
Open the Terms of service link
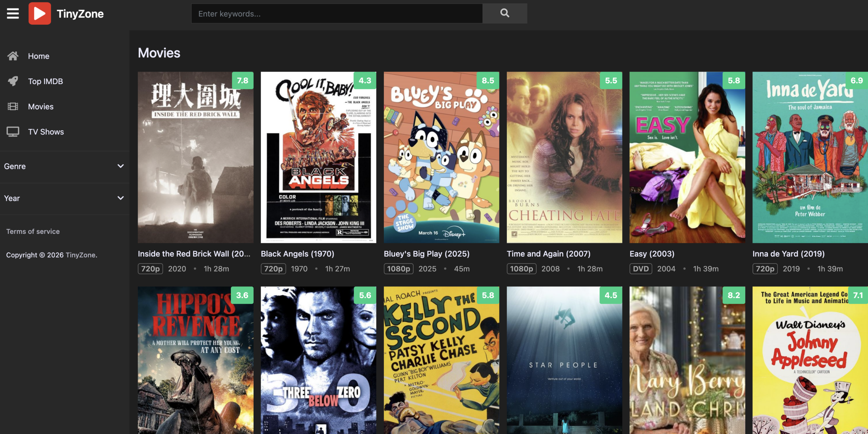pyautogui.click(x=33, y=231)
